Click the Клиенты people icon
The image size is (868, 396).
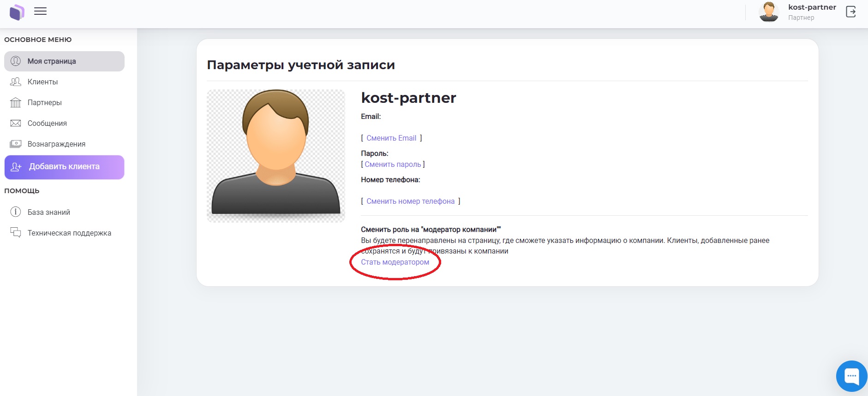pos(16,82)
